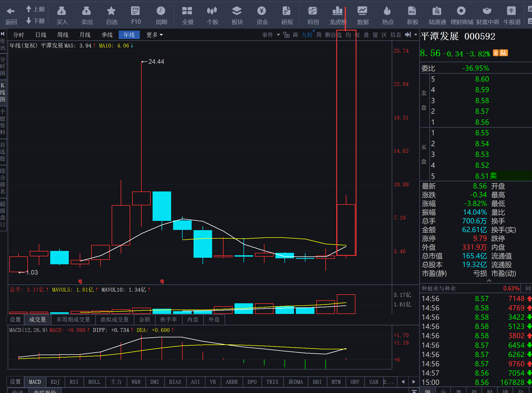The width and height of the screenshot is (532, 393).
Task: Click the 自选 star icon
Action: 111,11
